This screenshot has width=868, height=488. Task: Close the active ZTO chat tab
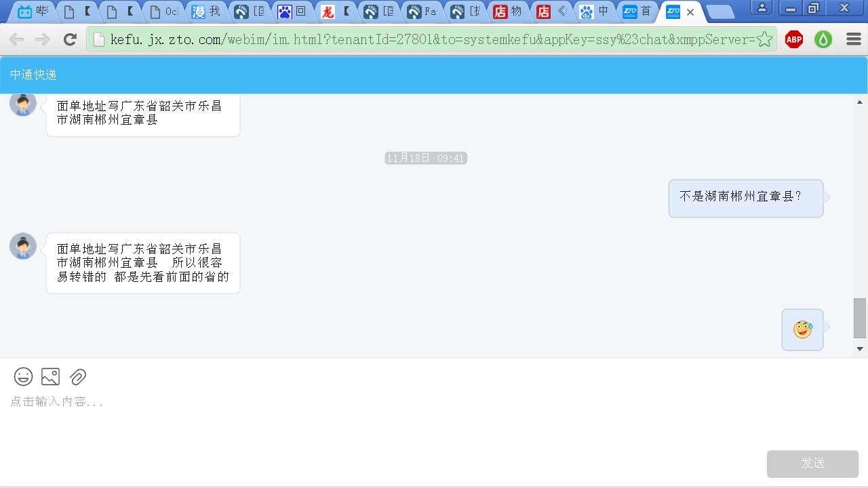(690, 12)
